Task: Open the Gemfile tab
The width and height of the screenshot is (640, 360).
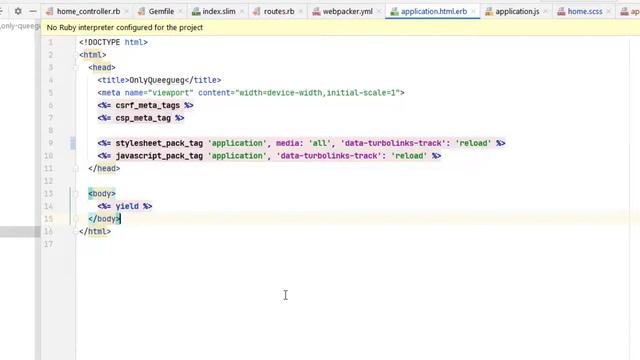Action: click(161, 11)
